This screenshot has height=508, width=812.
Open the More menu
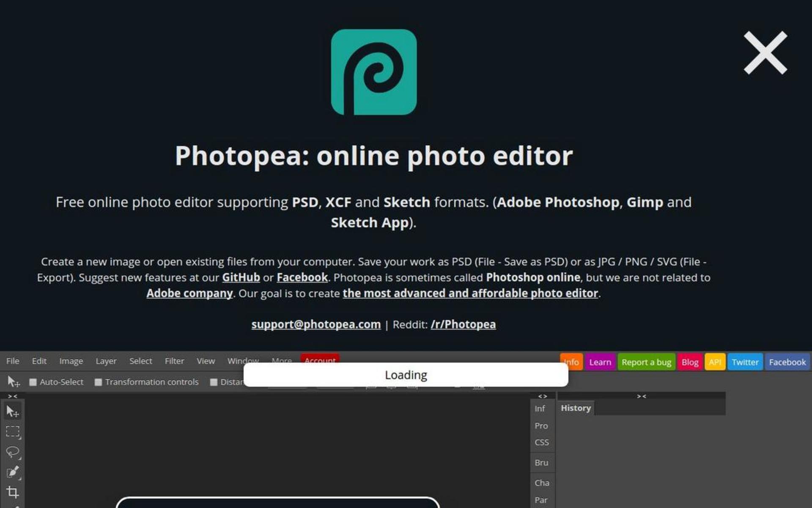click(282, 360)
